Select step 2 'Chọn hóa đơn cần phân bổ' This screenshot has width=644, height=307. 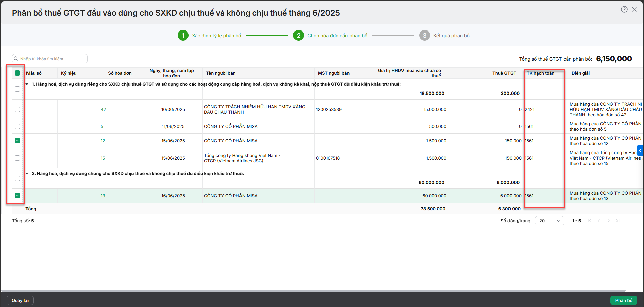[330, 35]
